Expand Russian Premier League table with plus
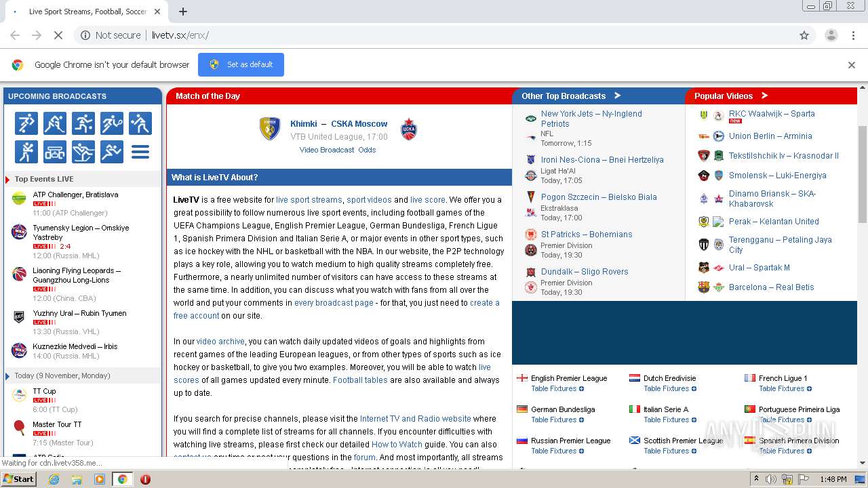868x488 pixels. pos(581,451)
